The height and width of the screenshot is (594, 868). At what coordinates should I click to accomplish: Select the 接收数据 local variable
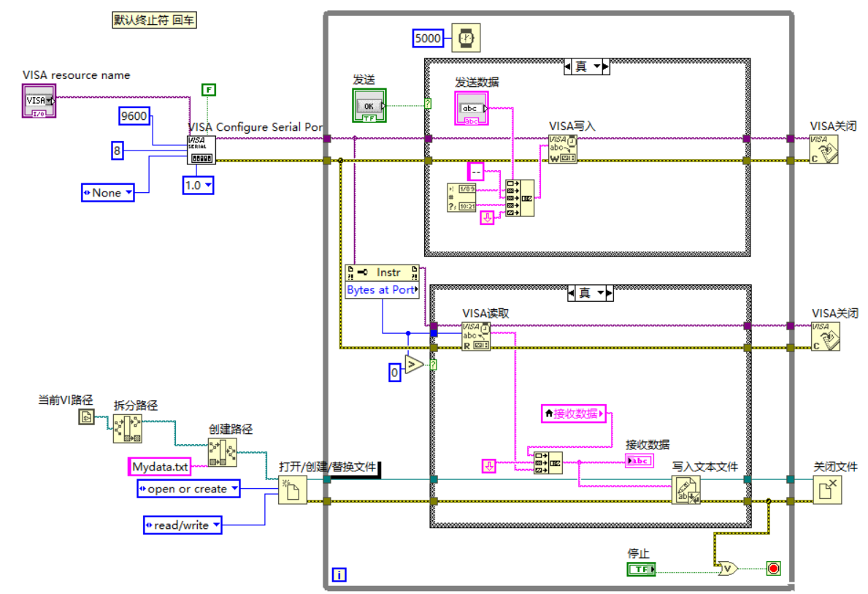574,414
